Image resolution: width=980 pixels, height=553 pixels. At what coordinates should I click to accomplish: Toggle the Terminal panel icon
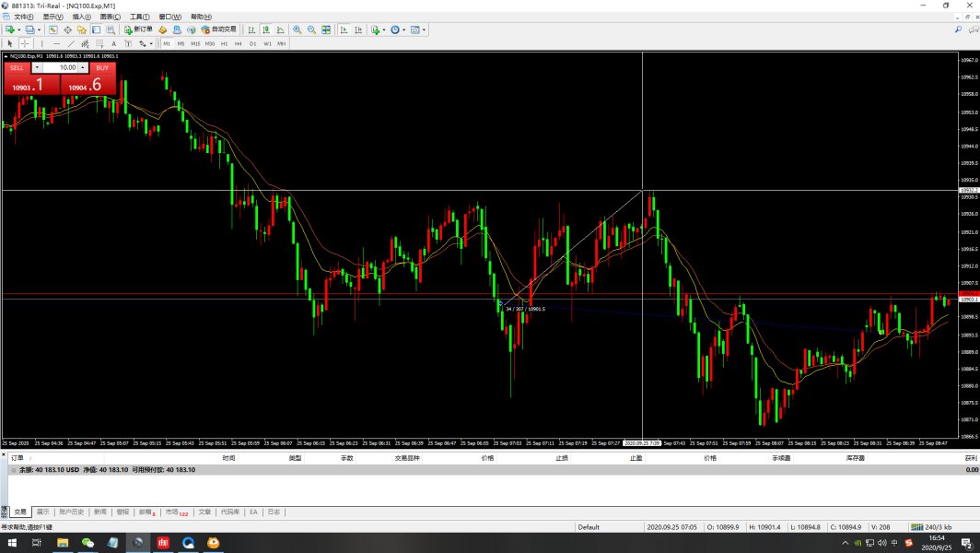pyautogui.click(x=96, y=29)
